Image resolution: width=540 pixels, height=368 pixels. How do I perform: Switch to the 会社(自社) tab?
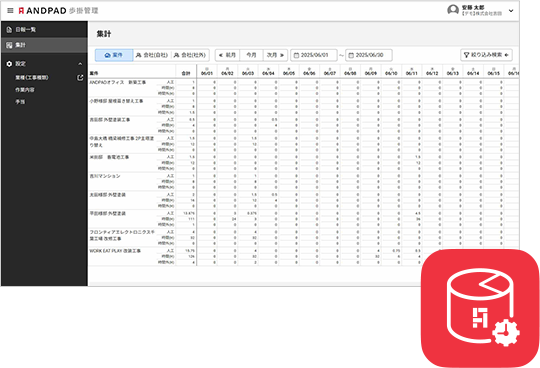pos(152,55)
